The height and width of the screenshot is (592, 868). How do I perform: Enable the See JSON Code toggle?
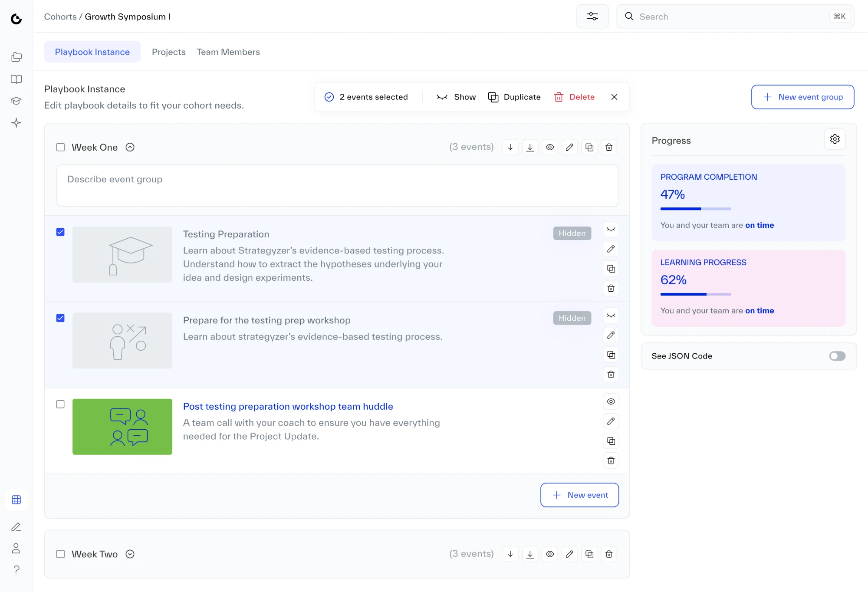coord(837,356)
